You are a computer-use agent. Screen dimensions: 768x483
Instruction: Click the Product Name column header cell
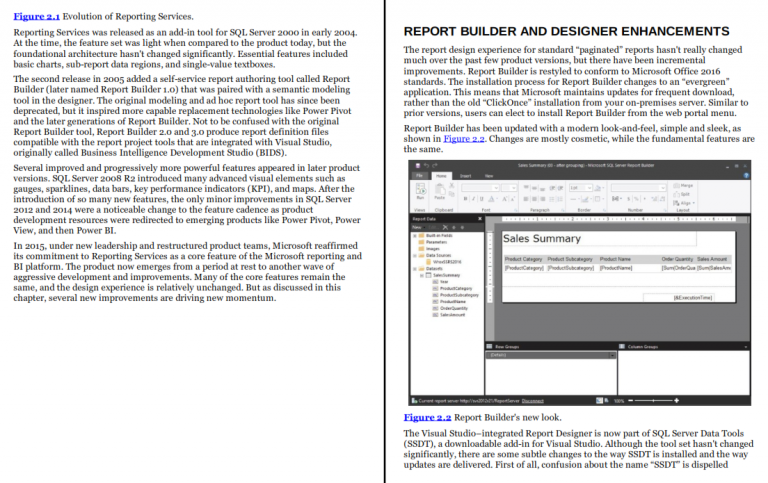pos(629,259)
